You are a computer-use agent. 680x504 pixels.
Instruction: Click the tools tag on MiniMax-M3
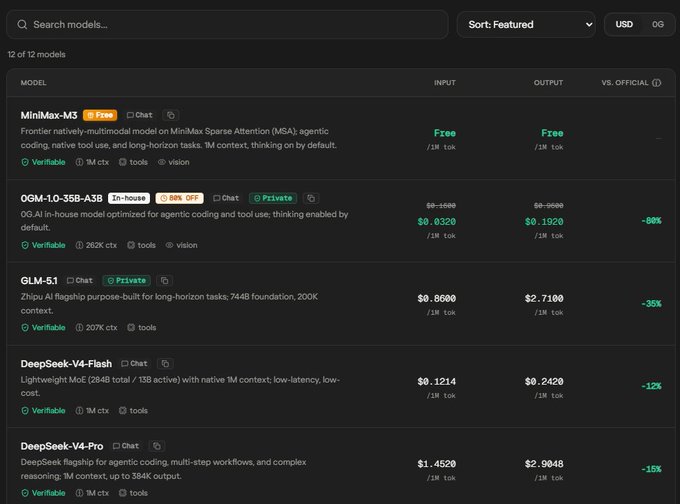point(133,162)
